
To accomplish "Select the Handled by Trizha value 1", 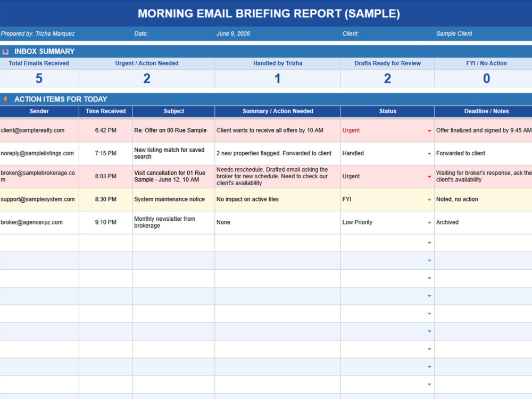I will point(278,78).
